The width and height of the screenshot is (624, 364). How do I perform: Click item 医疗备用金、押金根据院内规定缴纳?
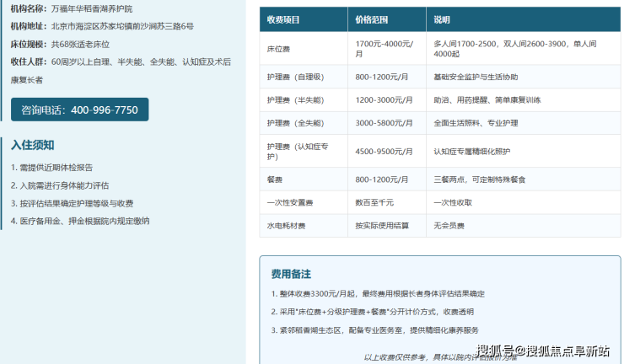[80, 221]
